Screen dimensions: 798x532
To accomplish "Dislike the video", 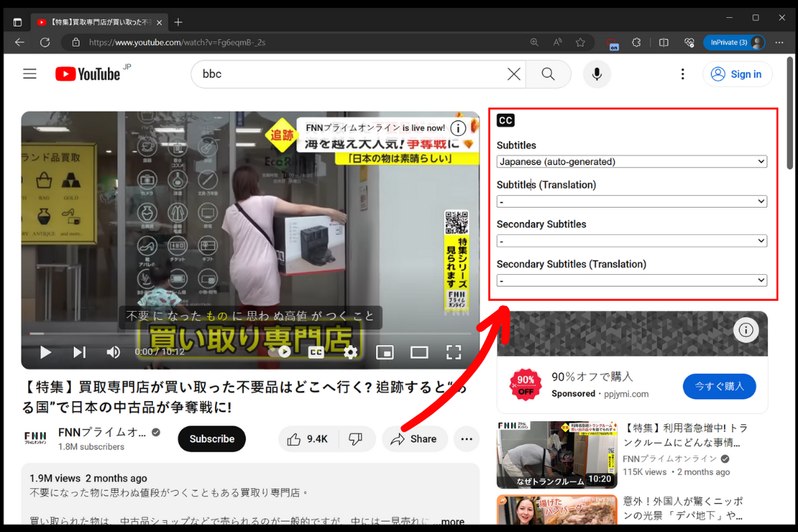I will coord(355,439).
